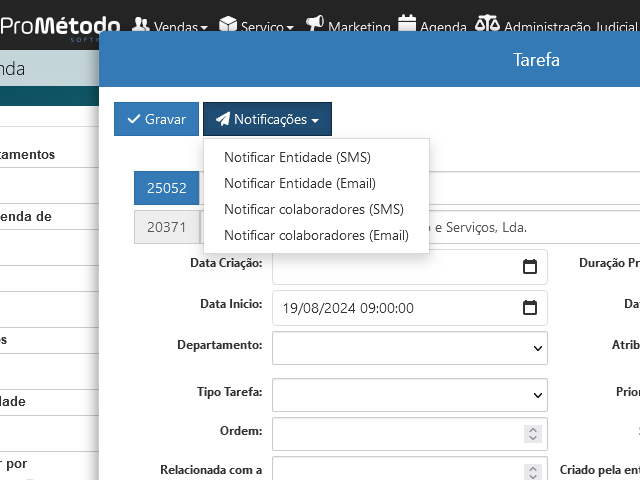Screen dimensions: 640x480
Task: Choose Notificar colaboradores (Email)
Action: pos(316,235)
